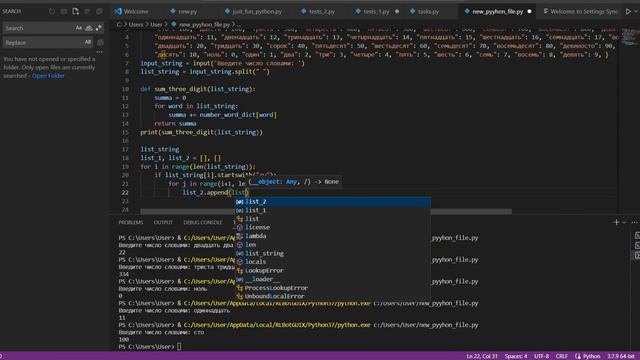Switch to tests_1.py tab
Image resolution: width=640 pixels, height=360 pixels.
click(376, 11)
